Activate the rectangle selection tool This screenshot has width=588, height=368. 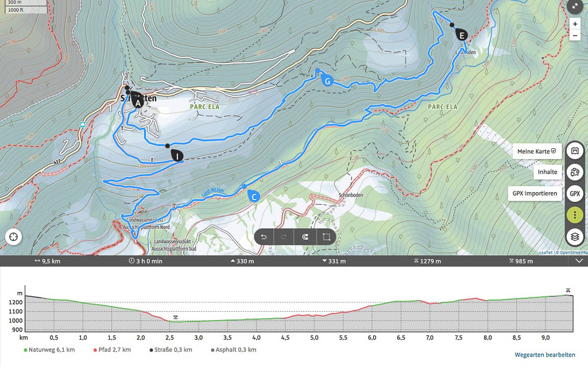tap(326, 236)
